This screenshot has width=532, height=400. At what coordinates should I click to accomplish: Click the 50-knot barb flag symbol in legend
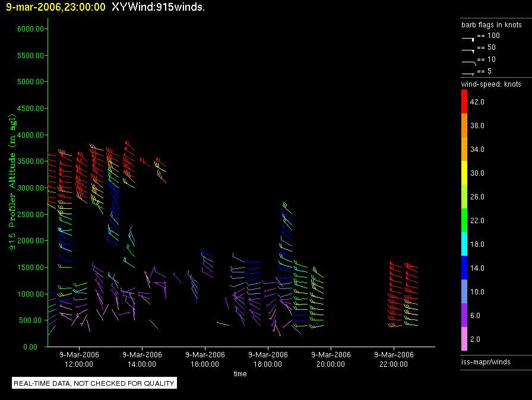(468, 49)
